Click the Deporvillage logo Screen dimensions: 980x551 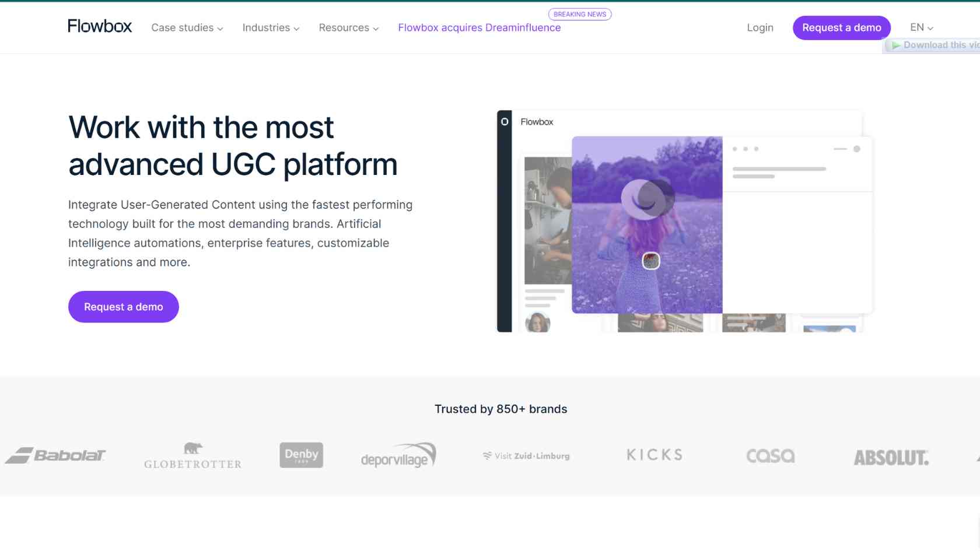pos(398,455)
